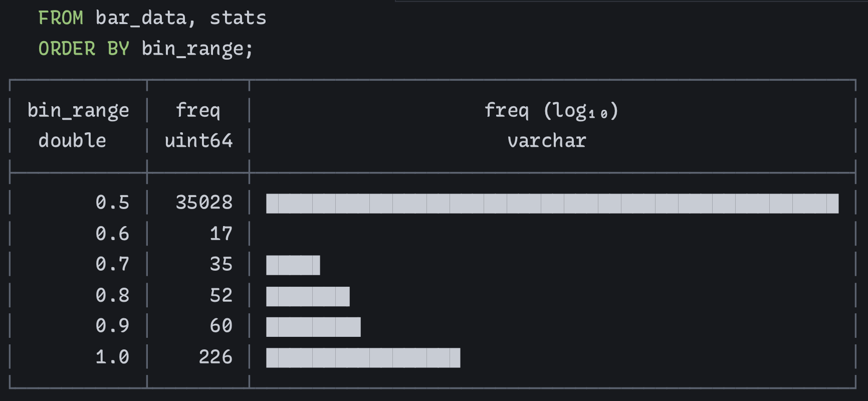868x401 pixels.
Task: Select the bin_range column header
Action: [x=78, y=110]
